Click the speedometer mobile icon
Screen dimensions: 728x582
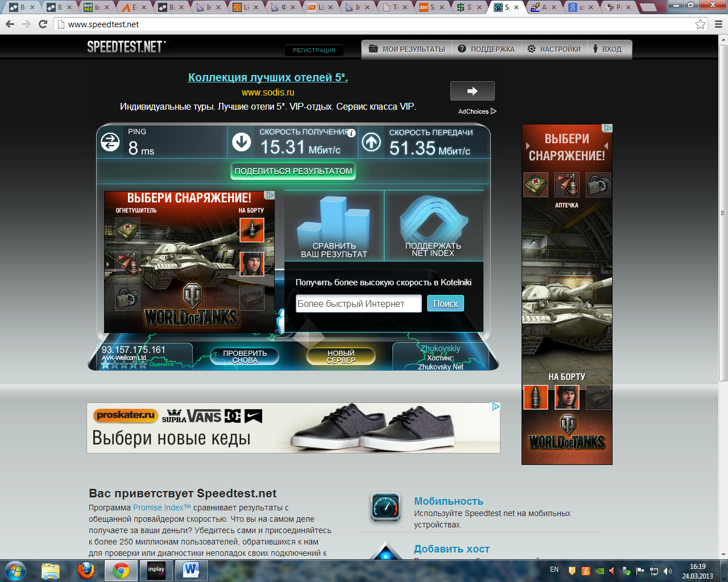pyautogui.click(x=386, y=507)
